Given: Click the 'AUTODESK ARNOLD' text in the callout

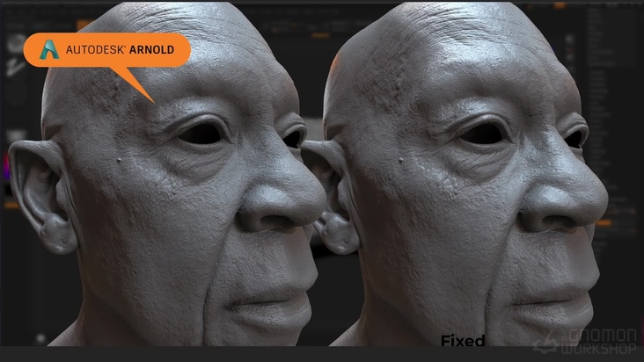Looking at the screenshot, I should coord(120,51).
